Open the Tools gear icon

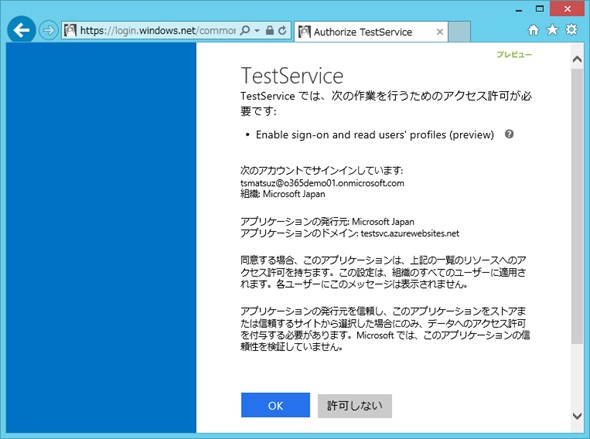tap(571, 29)
